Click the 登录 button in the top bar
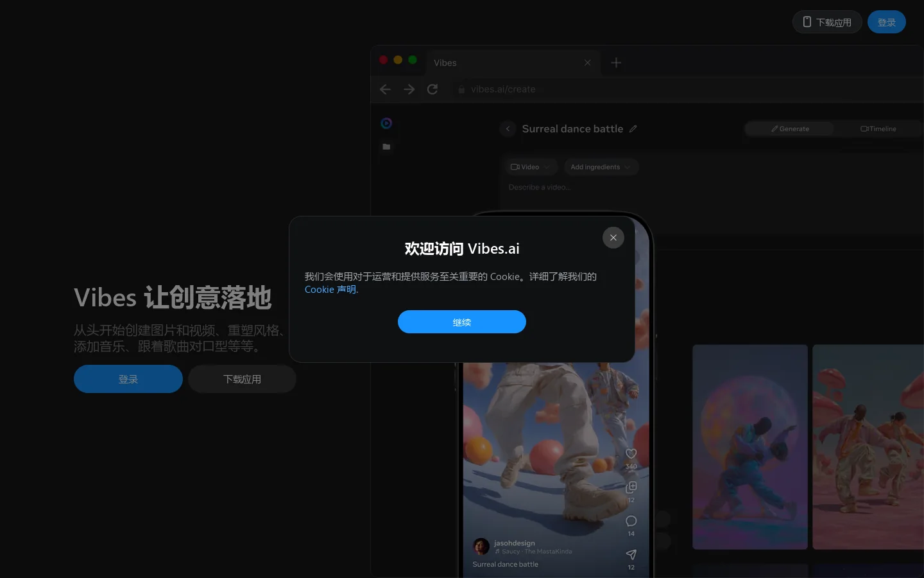The image size is (924, 578). tap(887, 22)
